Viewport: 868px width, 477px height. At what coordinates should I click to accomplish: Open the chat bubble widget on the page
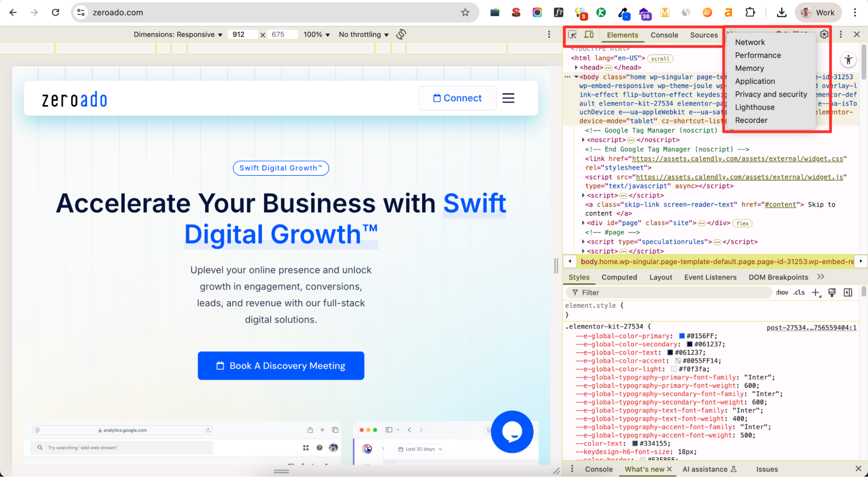pyautogui.click(x=512, y=432)
